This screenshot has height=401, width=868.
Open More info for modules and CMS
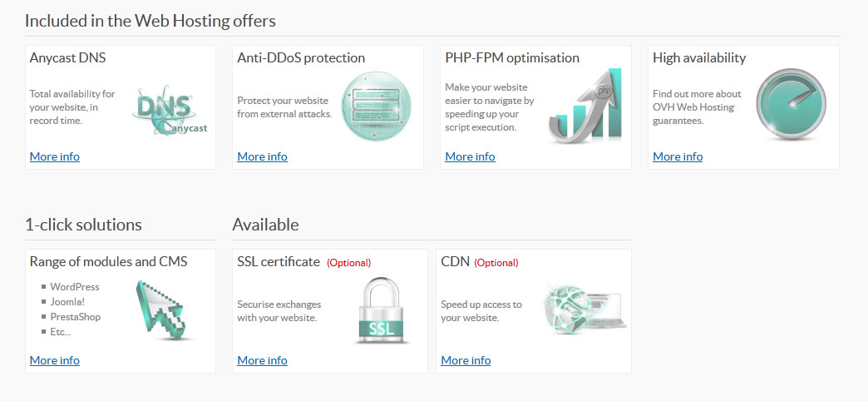click(x=55, y=360)
